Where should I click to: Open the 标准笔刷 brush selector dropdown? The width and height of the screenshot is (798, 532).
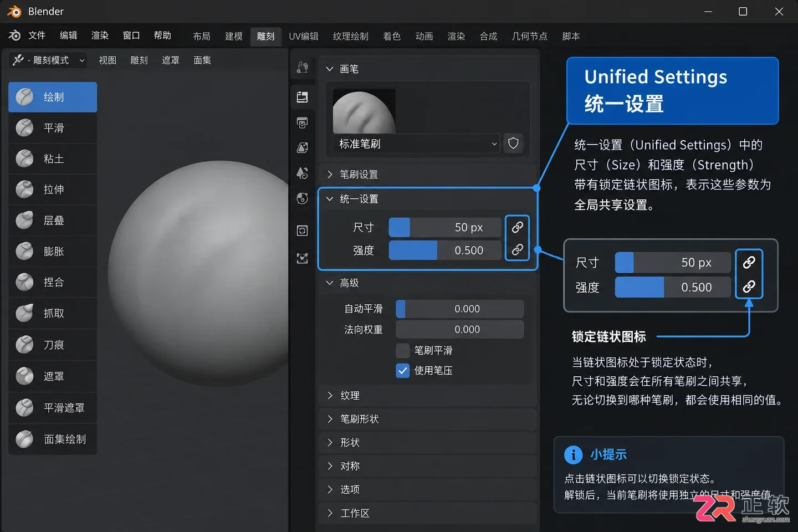[x=416, y=144]
